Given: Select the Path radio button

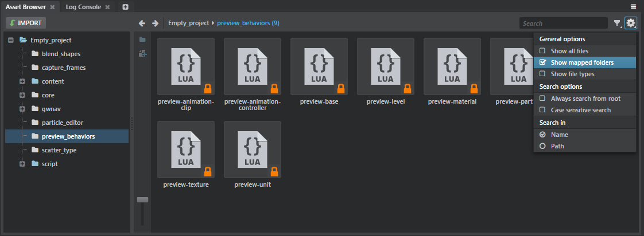Looking at the screenshot, I should 543,146.
